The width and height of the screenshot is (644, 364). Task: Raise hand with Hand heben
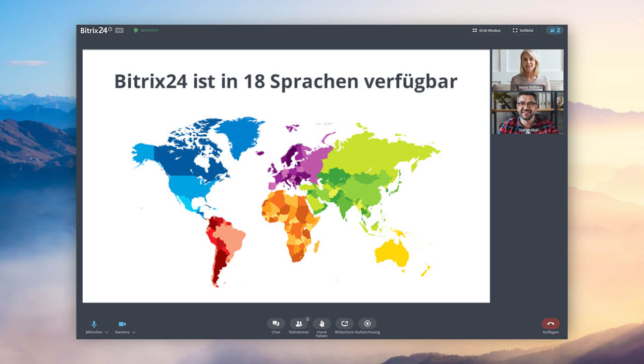(x=322, y=323)
